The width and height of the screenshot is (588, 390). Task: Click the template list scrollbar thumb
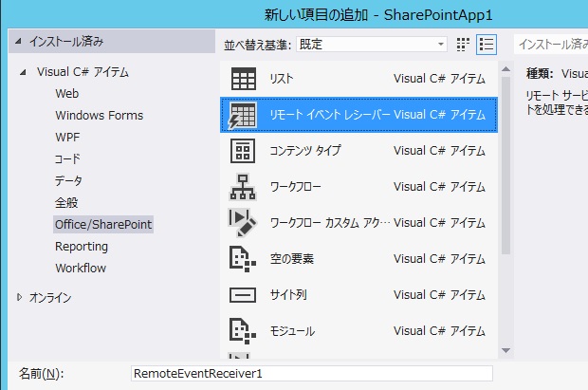pyautogui.click(x=505, y=165)
